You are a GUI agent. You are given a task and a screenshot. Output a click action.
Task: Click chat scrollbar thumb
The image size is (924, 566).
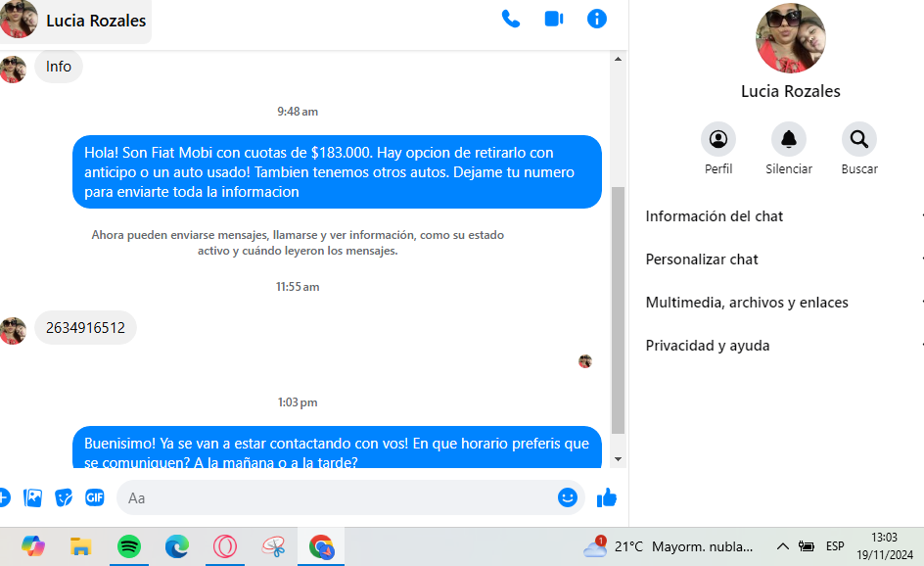point(618,310)
